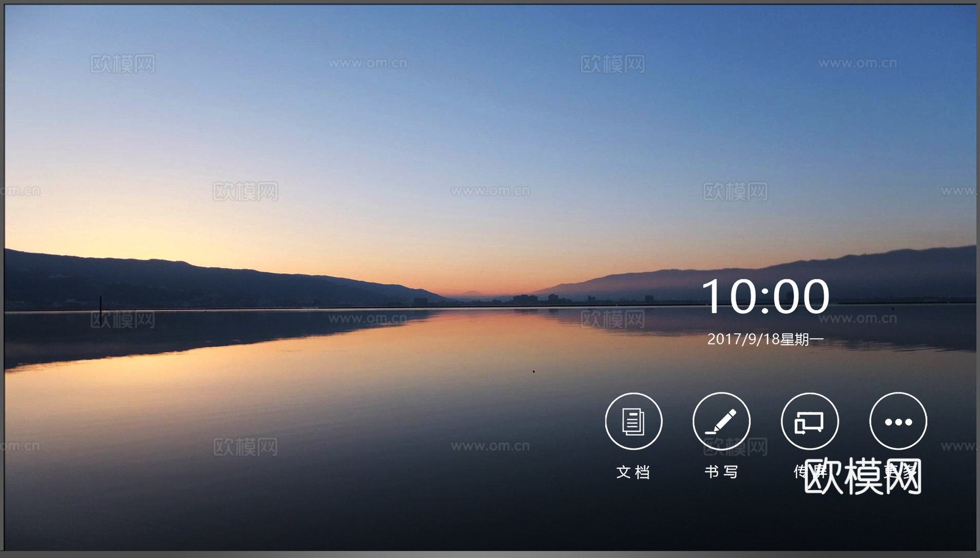Click the 10:00 clock display

pyautogui.click(x=765, y=296)
